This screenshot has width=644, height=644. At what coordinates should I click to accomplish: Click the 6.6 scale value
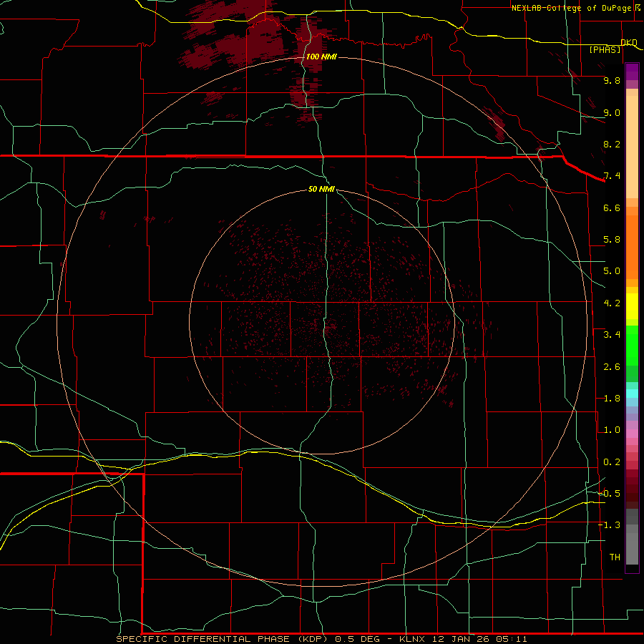click(x=612, y=208)
